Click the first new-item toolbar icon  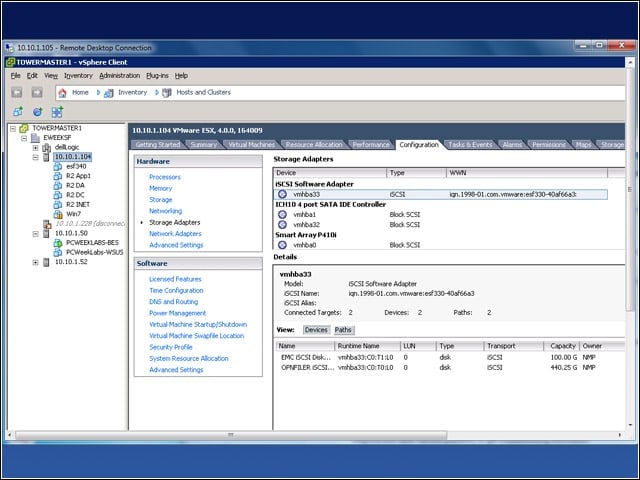point(18,111)
